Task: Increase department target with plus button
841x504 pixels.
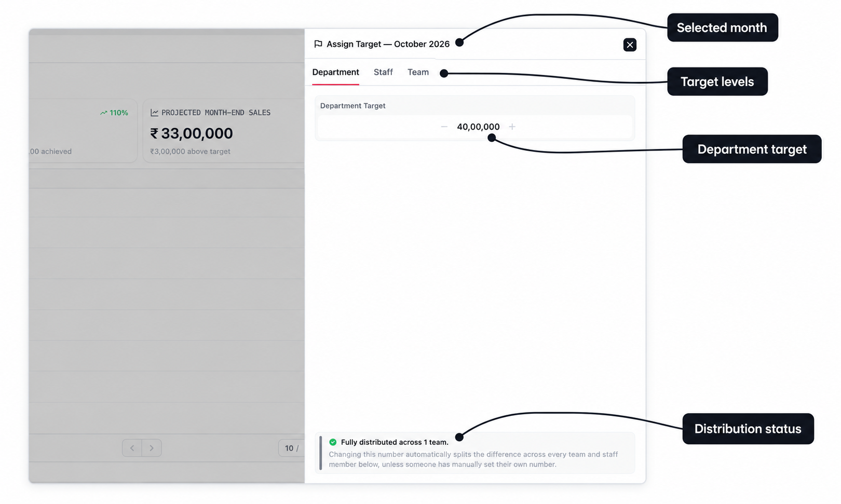Action: click(512, 127)
